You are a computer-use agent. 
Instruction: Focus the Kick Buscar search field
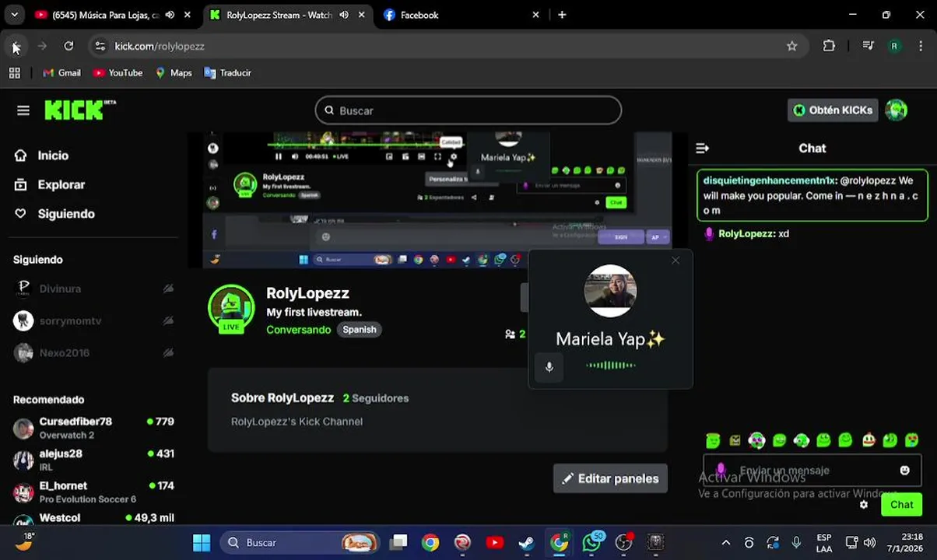click(x=468, y=110)
